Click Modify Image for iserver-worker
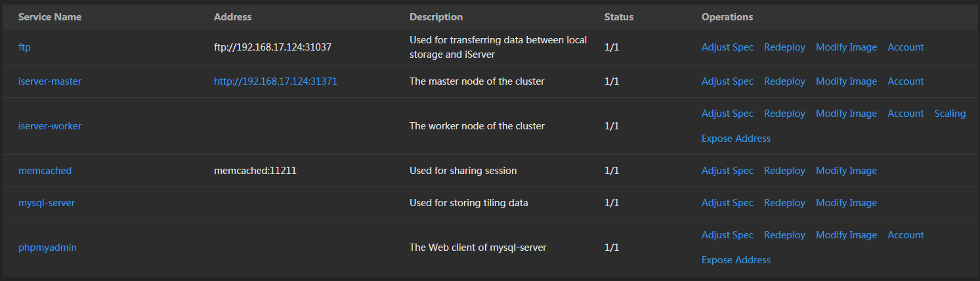 click(x=846, y=114)
